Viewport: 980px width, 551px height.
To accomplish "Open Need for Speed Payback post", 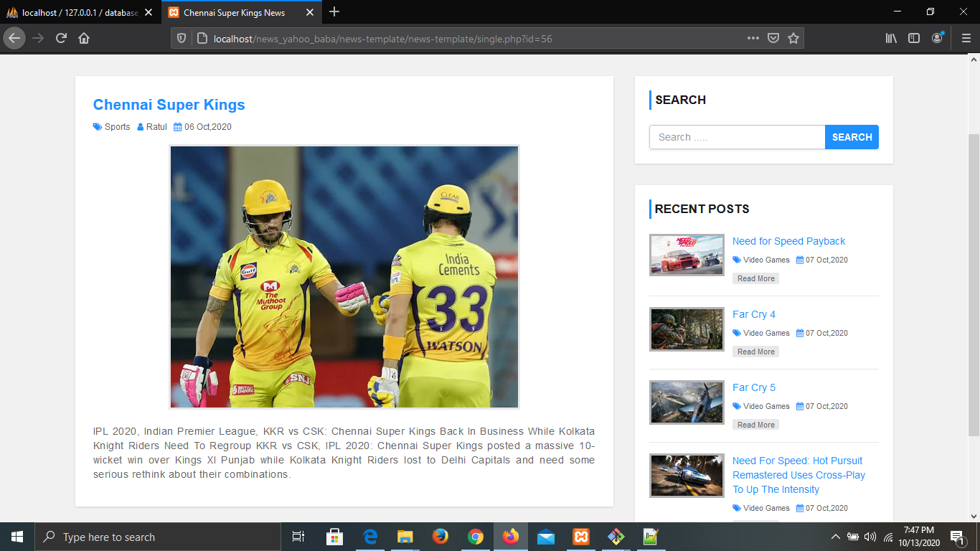I will (788, 241).
